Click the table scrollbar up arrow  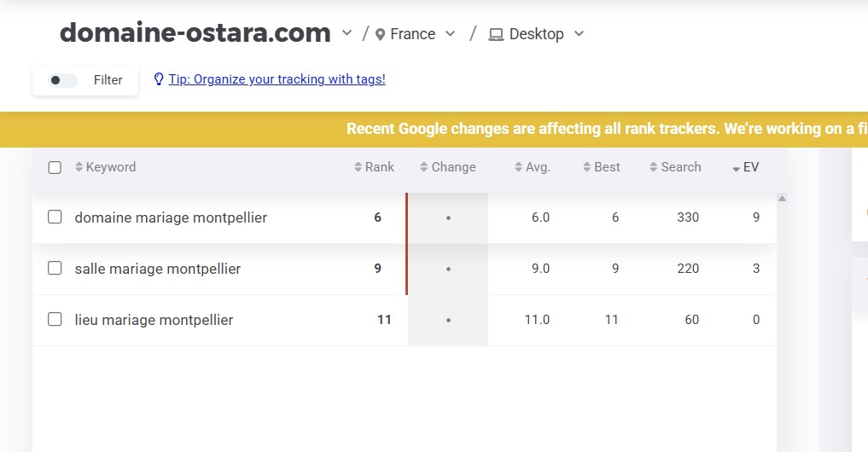782,199
